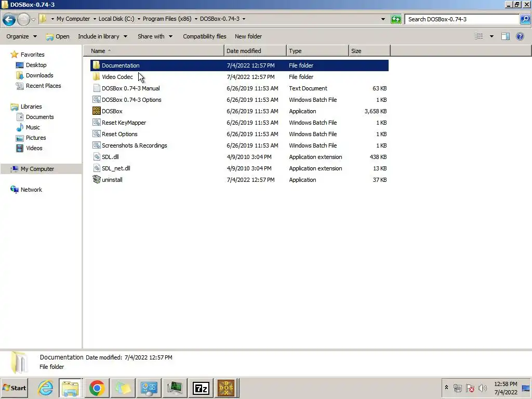The image size is (532, 399).
Task: Open the address bar history dropdown
Action: click(x=383, y=19)
